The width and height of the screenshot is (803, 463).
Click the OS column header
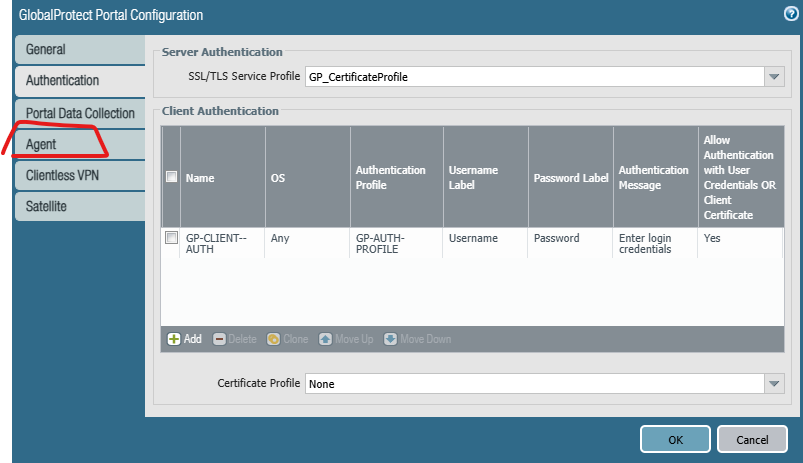pyautogui.click(x=307, y=177)
